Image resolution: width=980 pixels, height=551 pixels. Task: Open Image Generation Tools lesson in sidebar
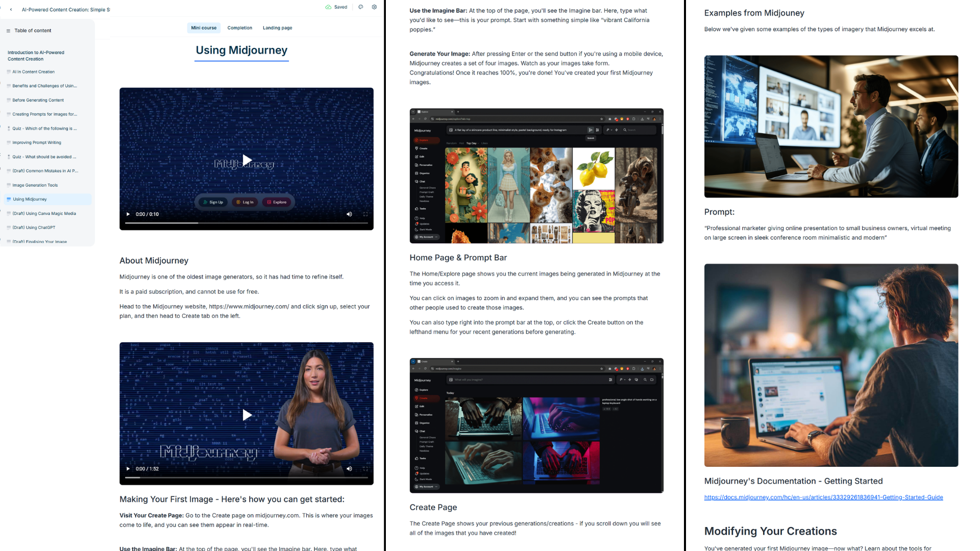point(35,185)
